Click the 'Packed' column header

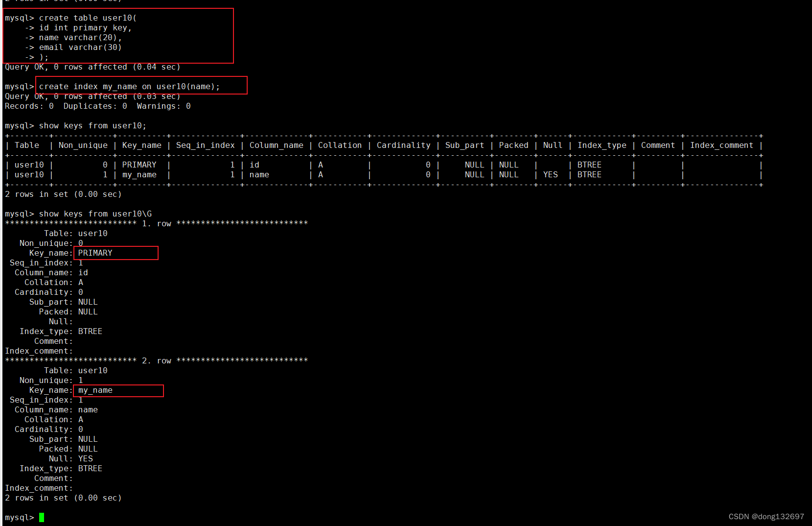coord(514,145)
